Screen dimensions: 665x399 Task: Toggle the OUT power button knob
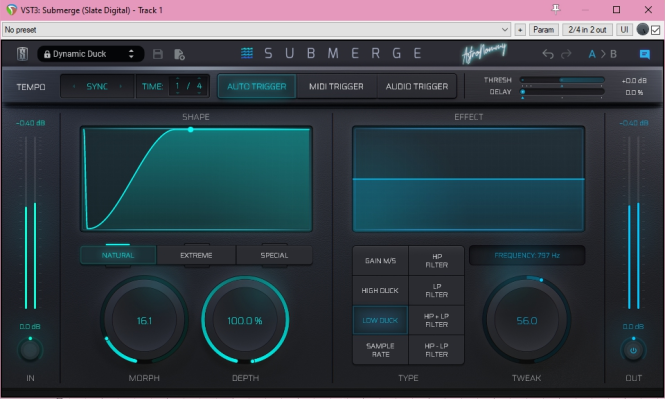(633, 350)
